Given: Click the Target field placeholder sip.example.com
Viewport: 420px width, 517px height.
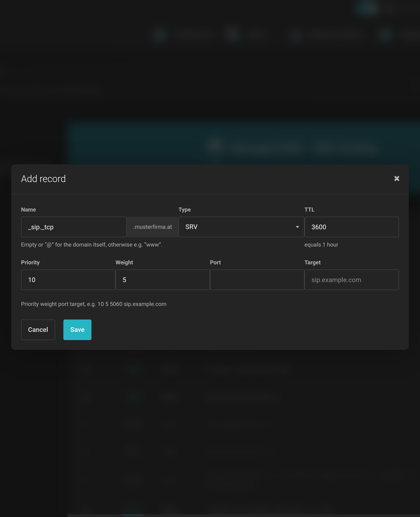Looking at the screenshot, I should 351,280.
